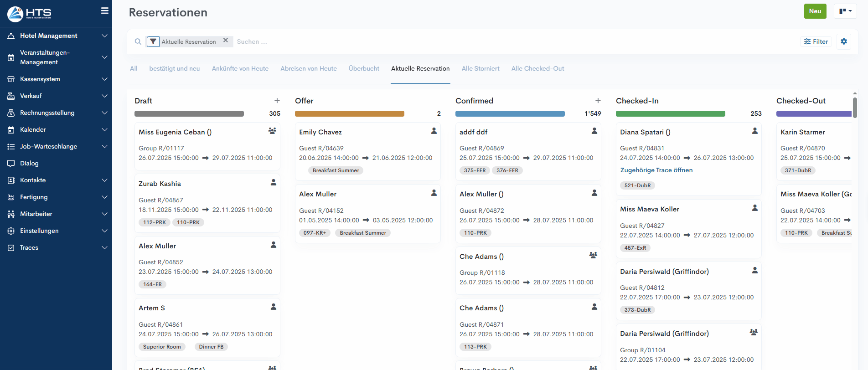Open the kanban view switcher dropdown
Image resolution: width=868 pixels, height=370 pixels.
tap(845, 11)
